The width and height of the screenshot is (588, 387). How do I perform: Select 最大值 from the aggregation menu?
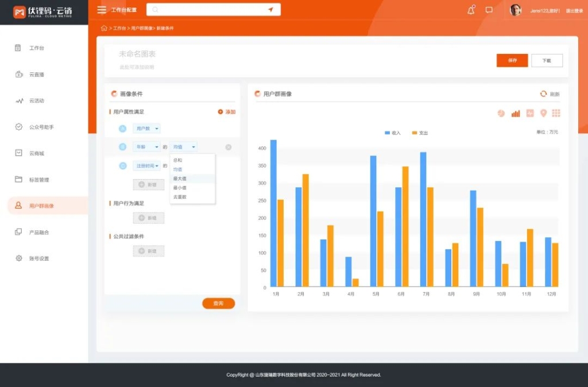pos(181,179)
